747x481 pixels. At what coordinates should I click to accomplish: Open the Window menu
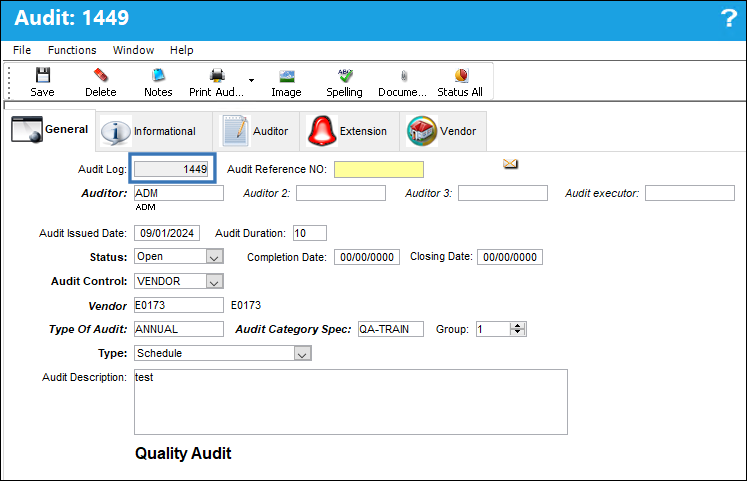tap(133, 50)
